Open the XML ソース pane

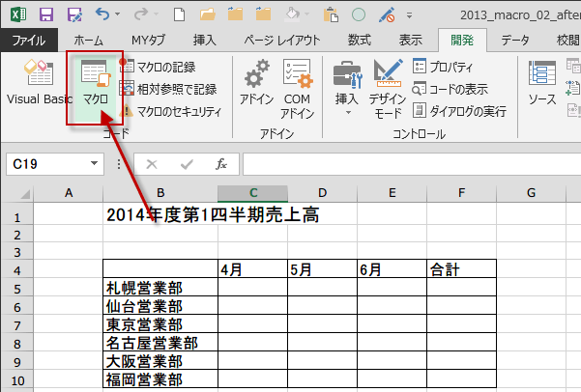(x=542, y=83)
